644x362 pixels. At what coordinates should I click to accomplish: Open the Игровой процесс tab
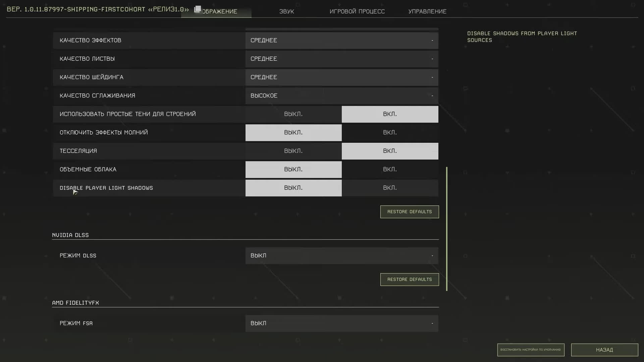pyautogui.click(x=357, y=11)
